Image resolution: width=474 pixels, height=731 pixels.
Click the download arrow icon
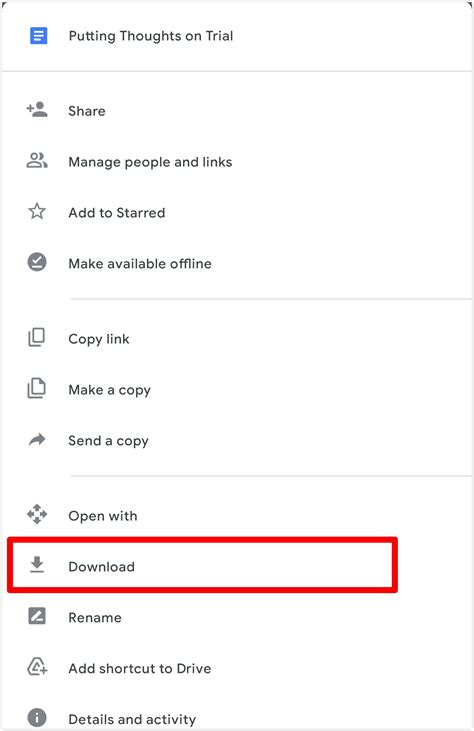[x=37, y=565]
